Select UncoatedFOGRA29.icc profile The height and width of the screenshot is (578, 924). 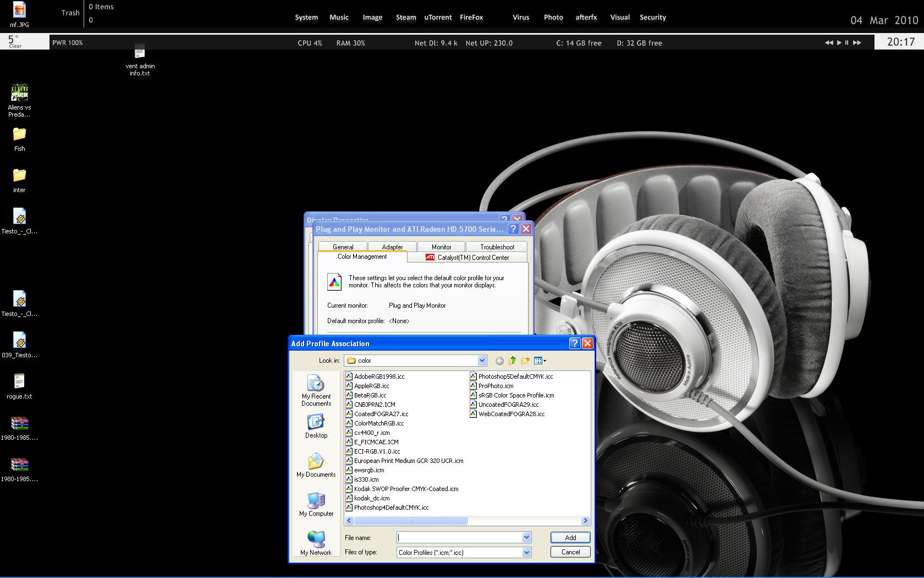coord(504,405)
